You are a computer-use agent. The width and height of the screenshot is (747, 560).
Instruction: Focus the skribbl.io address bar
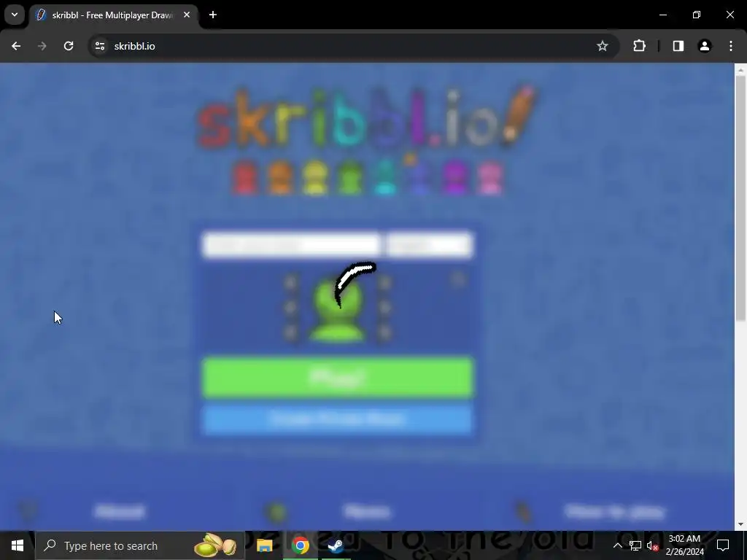click(x=352, y=46)
